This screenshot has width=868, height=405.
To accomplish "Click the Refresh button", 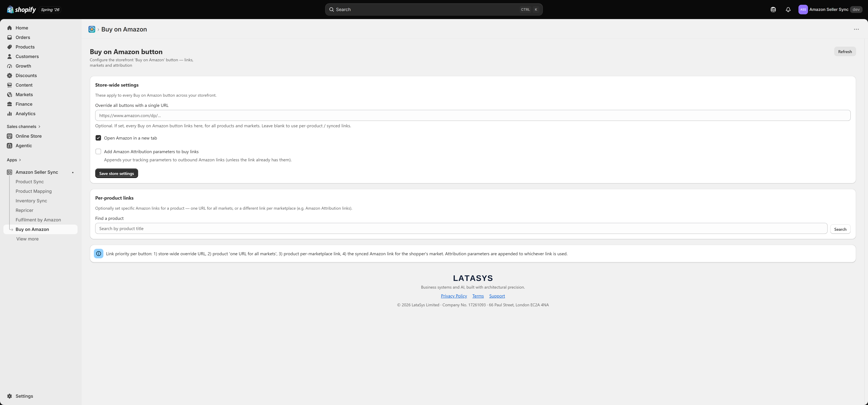I will point(845,52).
